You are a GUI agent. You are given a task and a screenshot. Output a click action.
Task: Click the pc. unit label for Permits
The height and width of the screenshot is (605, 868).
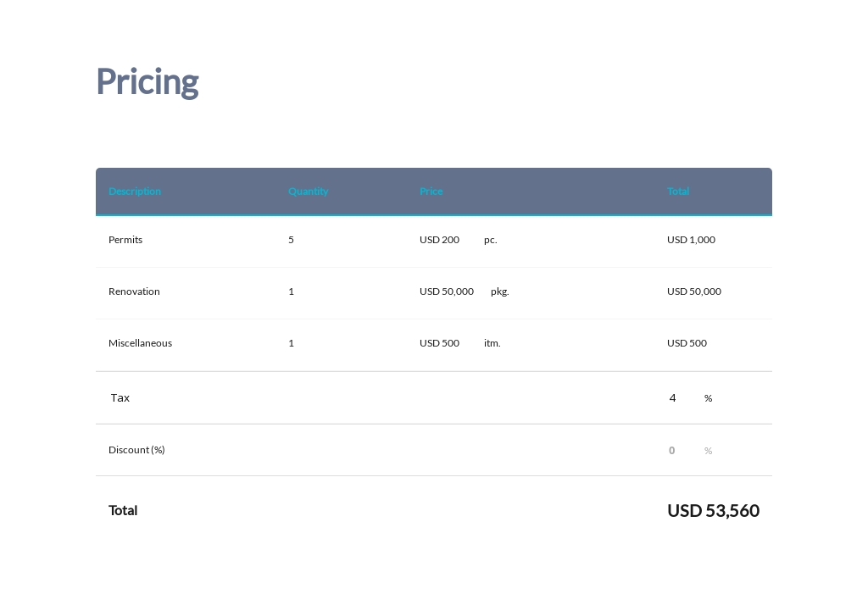click(x=490, y=239)
